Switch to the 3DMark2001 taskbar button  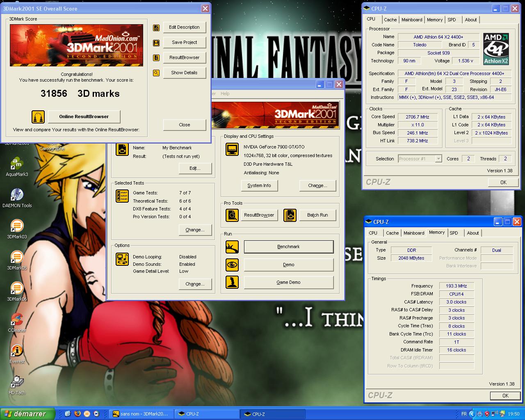click(x=141, y=414)
